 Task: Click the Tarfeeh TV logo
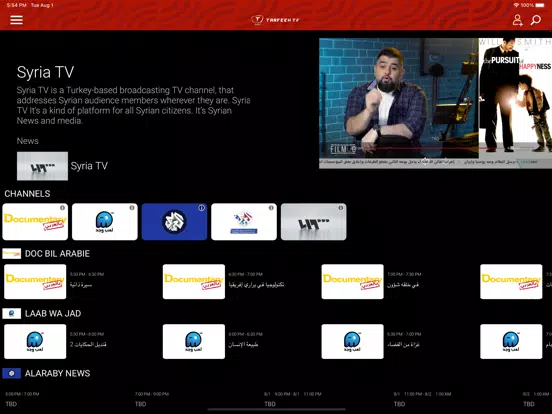click(275, 20)
